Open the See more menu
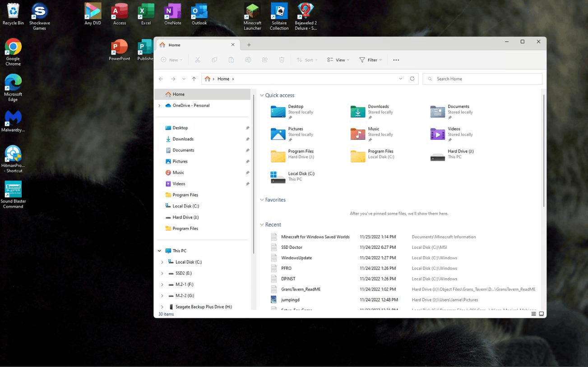Screen dimensions: 588x367 tap(396, 60)
